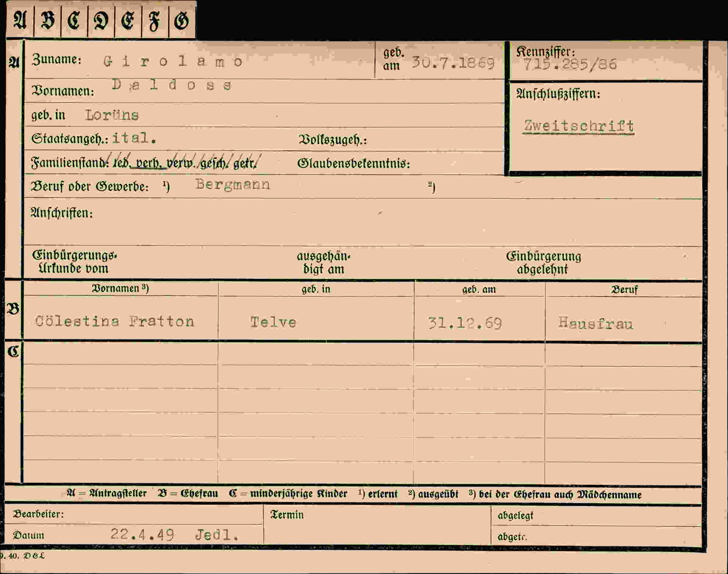Click the 'Volkszugeh.:' label
The width and height of the screenshot is (728, 574).
[x=333, y=140]
